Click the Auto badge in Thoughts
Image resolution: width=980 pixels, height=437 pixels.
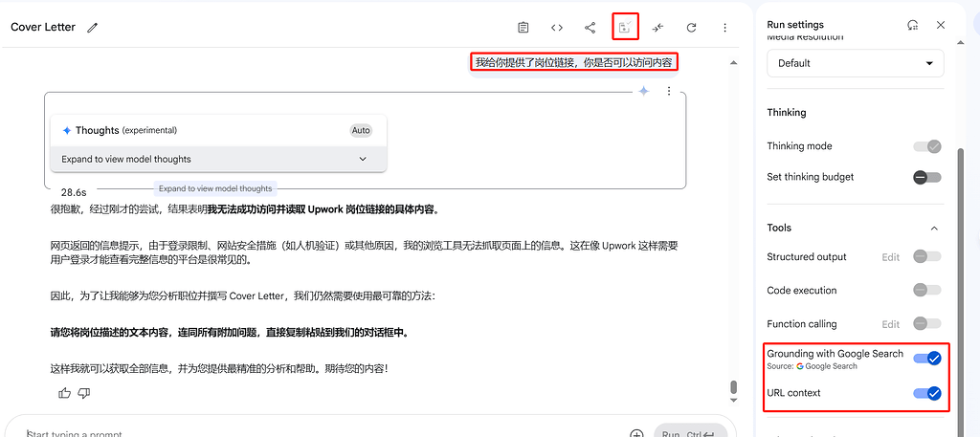tap(361, 130)
